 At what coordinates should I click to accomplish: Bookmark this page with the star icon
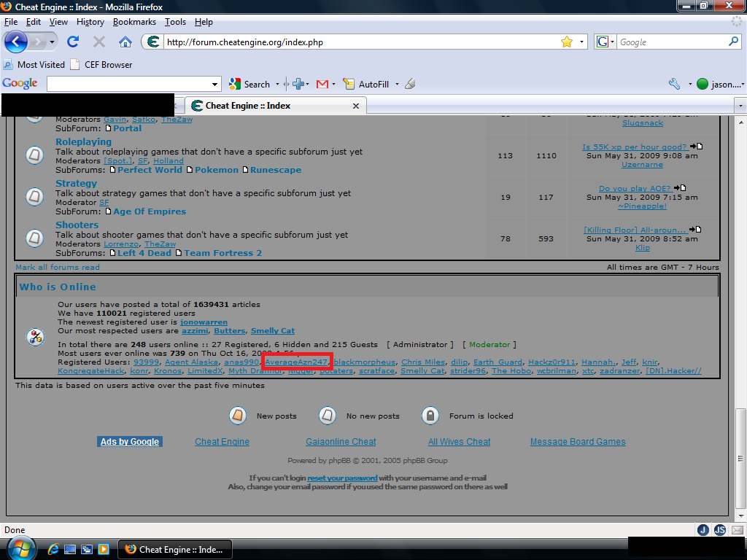pos(566,42)
